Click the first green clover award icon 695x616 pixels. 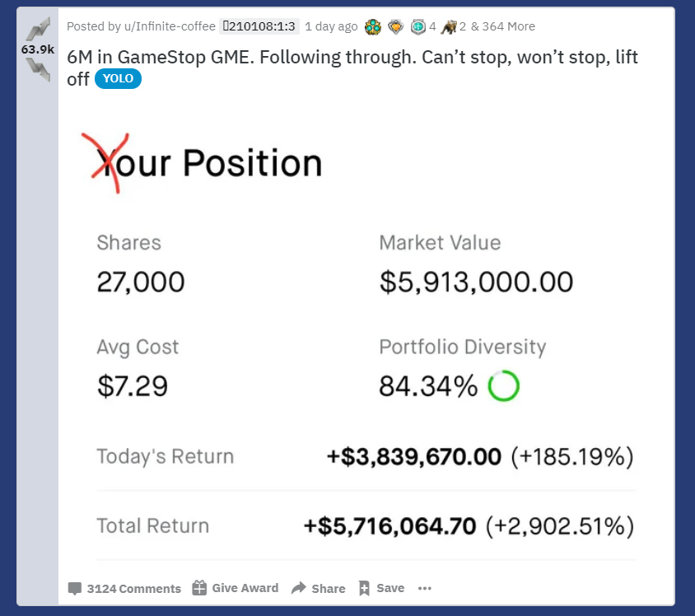(373, 27)
